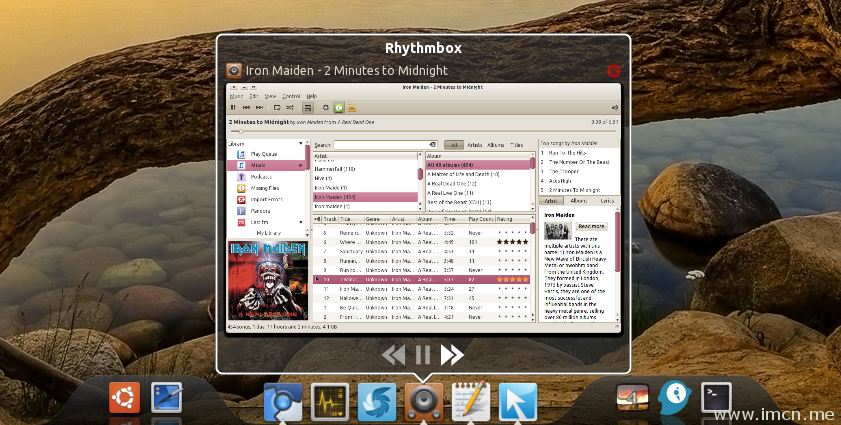Sort tracks by the Rating column
The height and width of the screenshot is (425, 841).
coord(512,219)
